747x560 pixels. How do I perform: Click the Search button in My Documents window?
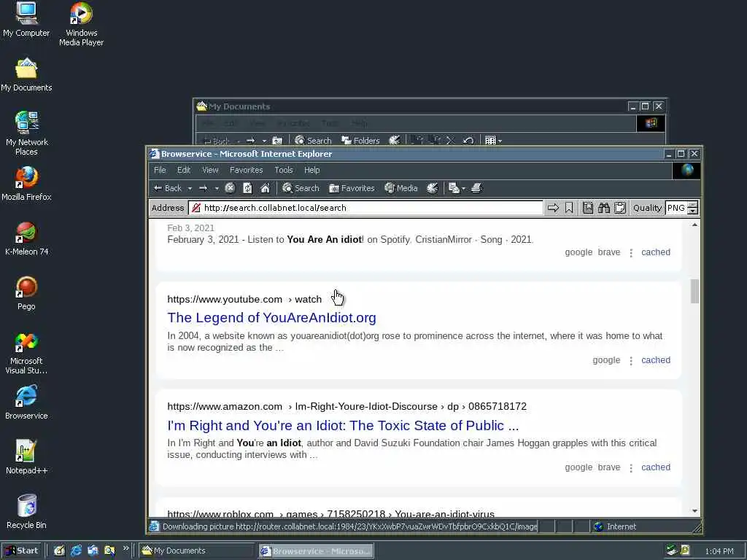click(313, 141)
